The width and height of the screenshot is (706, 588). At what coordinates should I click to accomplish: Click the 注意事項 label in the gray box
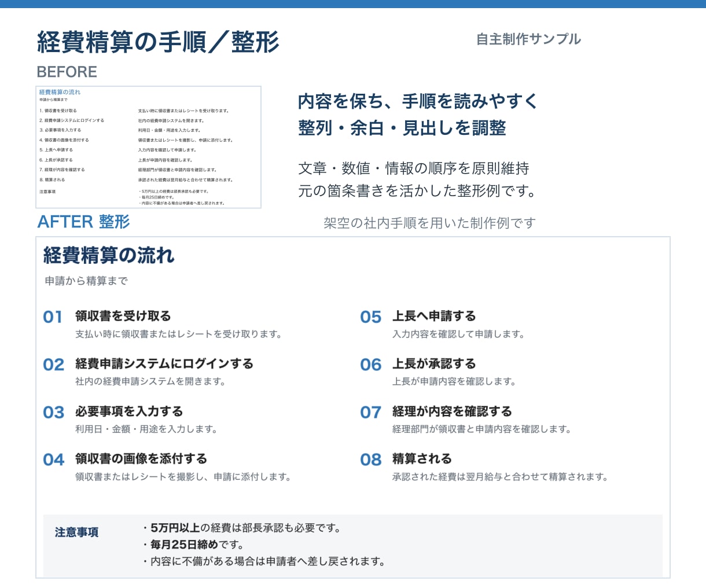(x=76, y=532)
